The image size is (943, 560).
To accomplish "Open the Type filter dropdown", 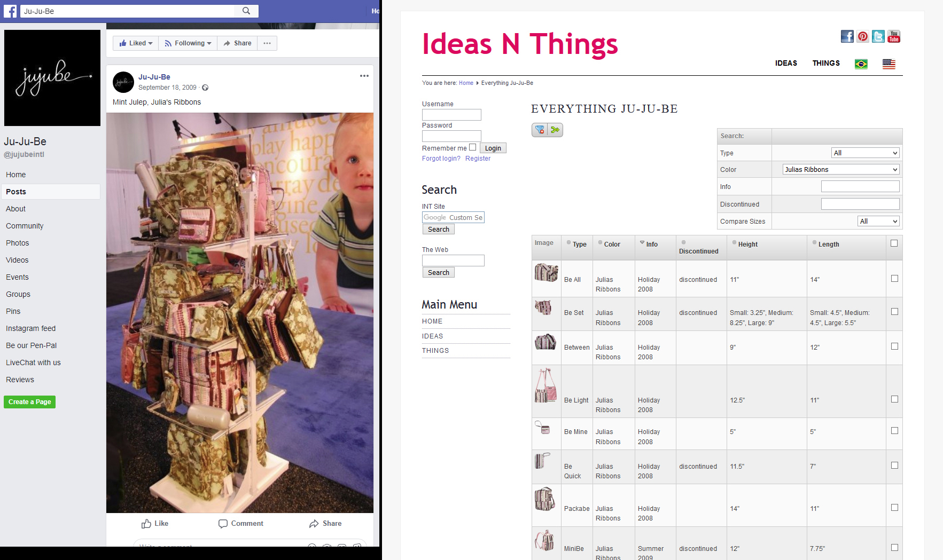I will click(x=866, y=153).
